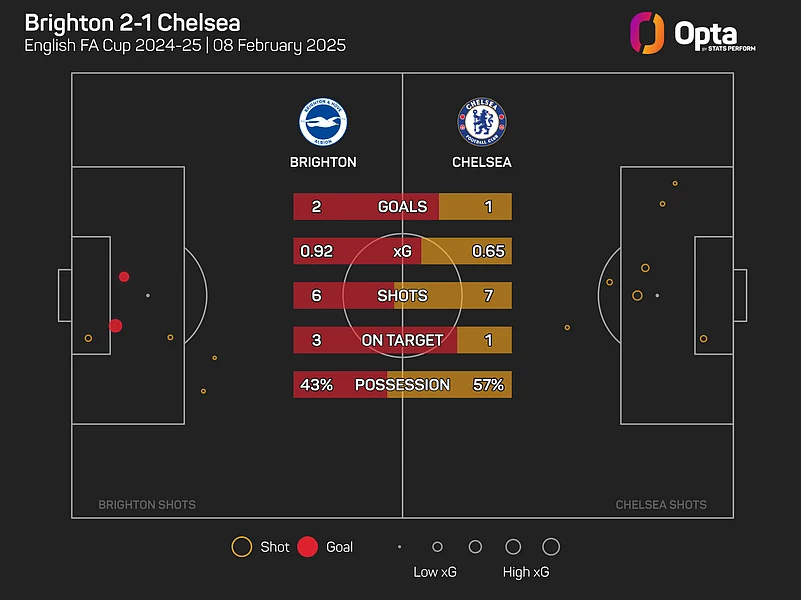
Task: Click the CHELSEA SHOTS pitch label
Action: pyautogui.click(x=661, y=505)
